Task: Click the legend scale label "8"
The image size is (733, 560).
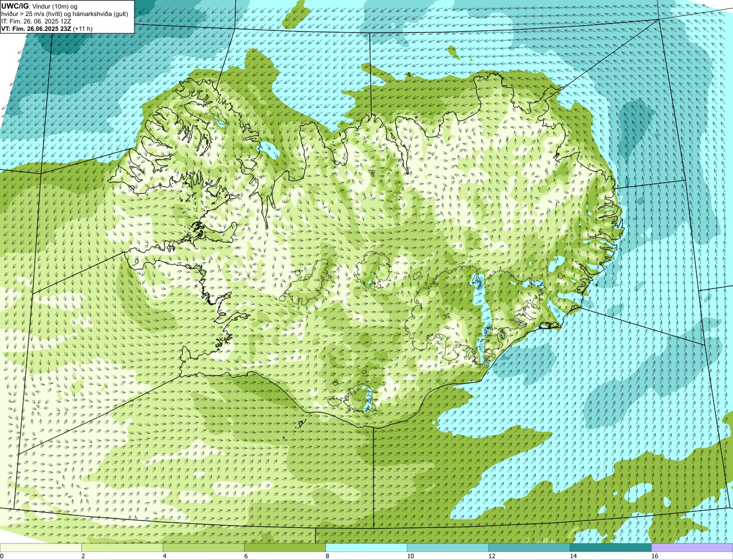Action: coord(328,556)
